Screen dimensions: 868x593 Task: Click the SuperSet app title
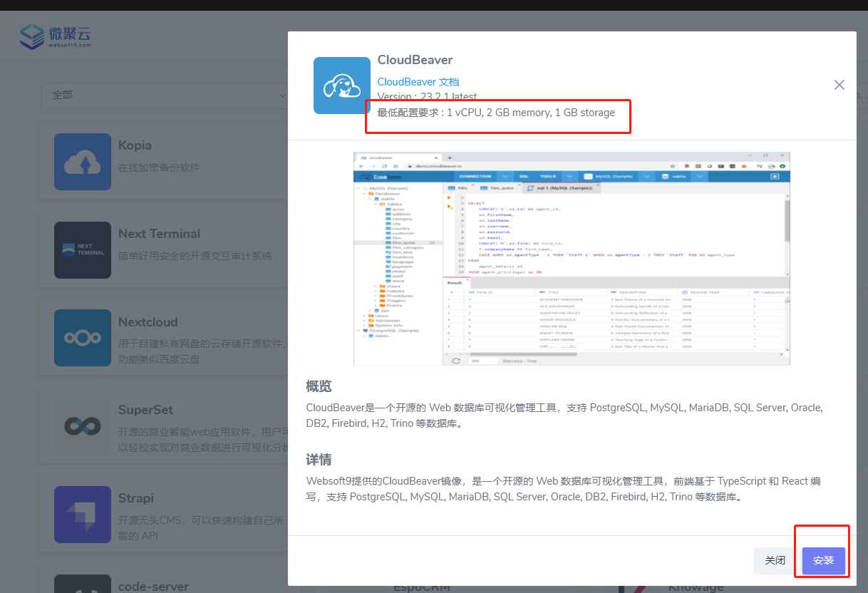tap(145, 411)
